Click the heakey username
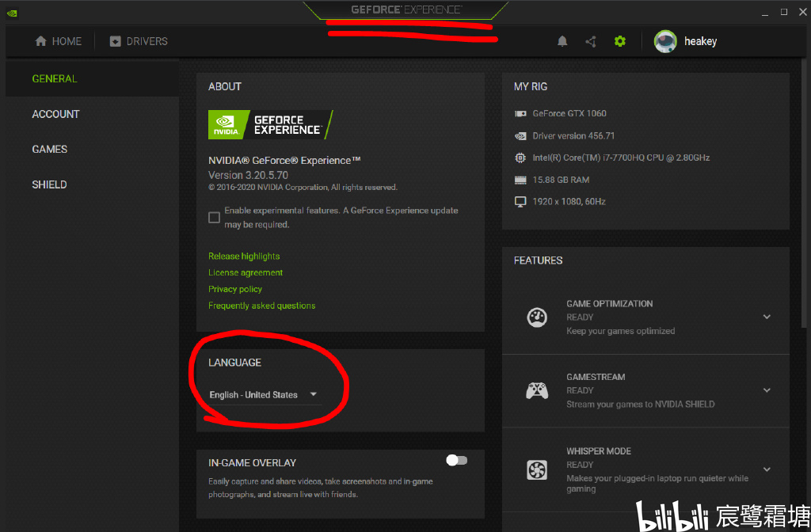Screen dimensions: 811x532 [x=700, y=41]
